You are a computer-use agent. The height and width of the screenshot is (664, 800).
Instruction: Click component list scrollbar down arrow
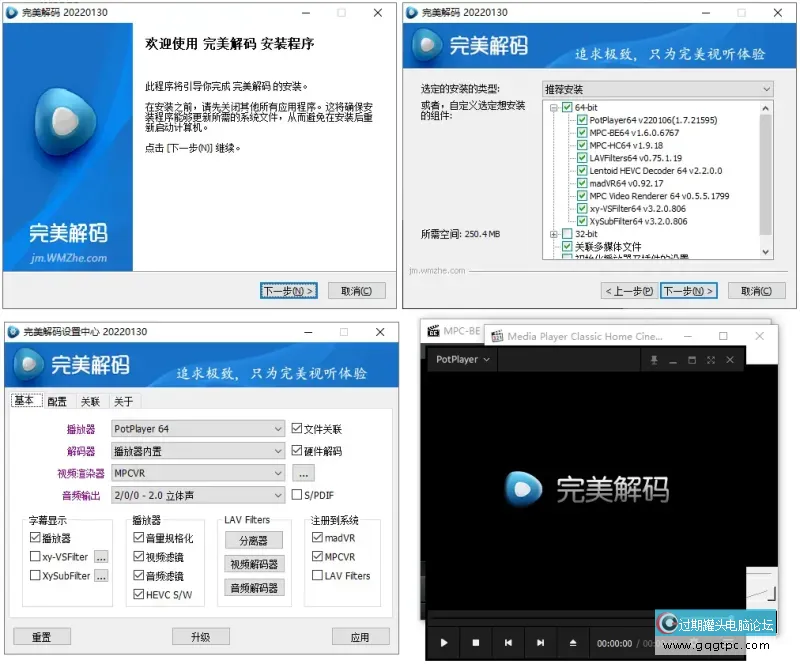click(x=765, y=252)
